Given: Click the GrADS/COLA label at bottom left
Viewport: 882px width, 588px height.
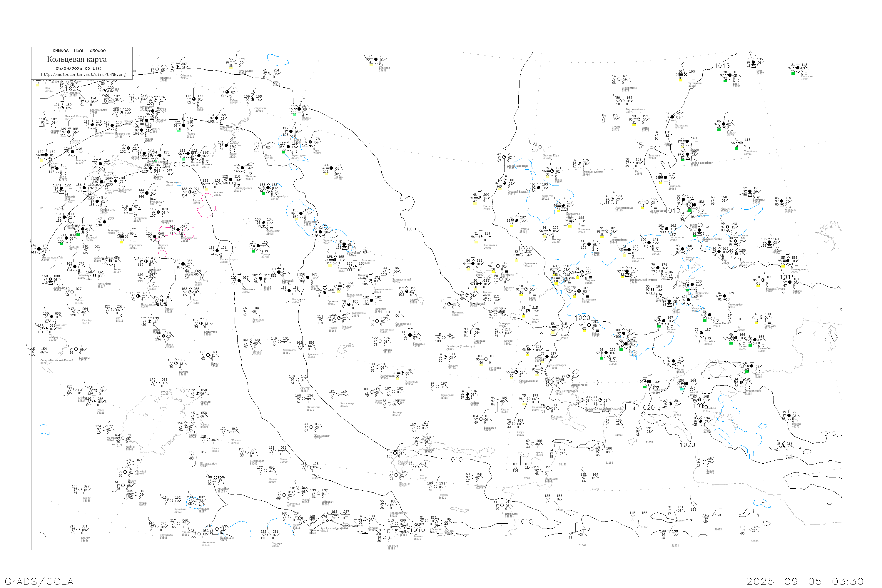Looking at the screenshot, I should (39, 581).
